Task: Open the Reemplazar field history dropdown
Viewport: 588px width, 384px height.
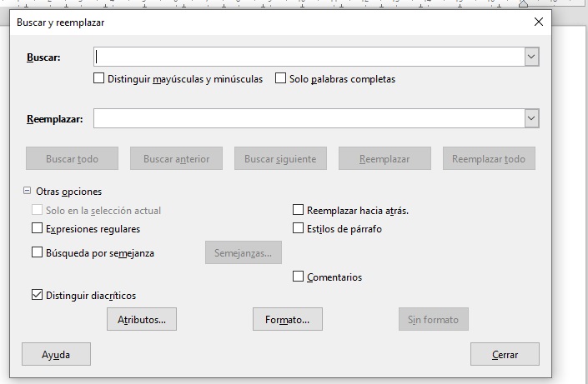Action: pos(531,118)
